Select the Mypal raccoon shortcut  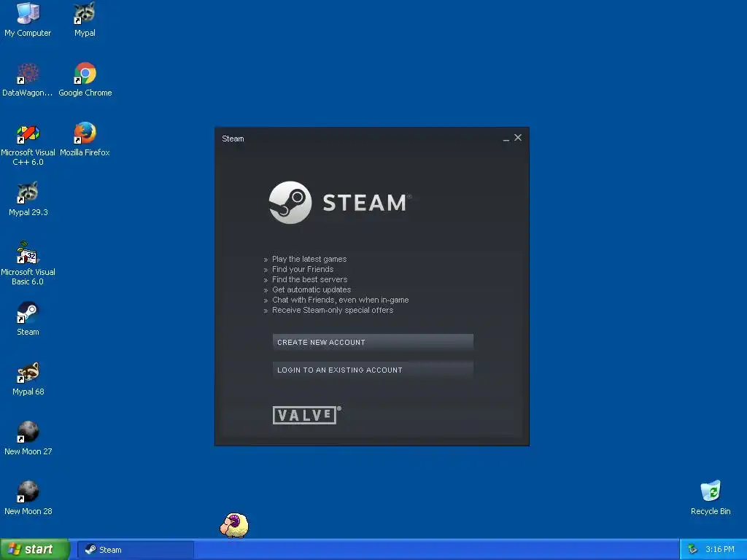(x=85, y=19)
